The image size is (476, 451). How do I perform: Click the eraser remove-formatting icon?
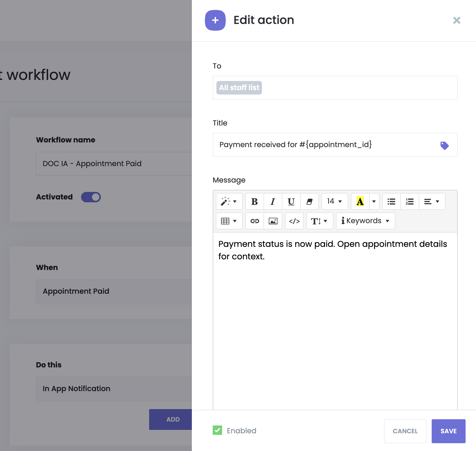(x=309, y=202)
